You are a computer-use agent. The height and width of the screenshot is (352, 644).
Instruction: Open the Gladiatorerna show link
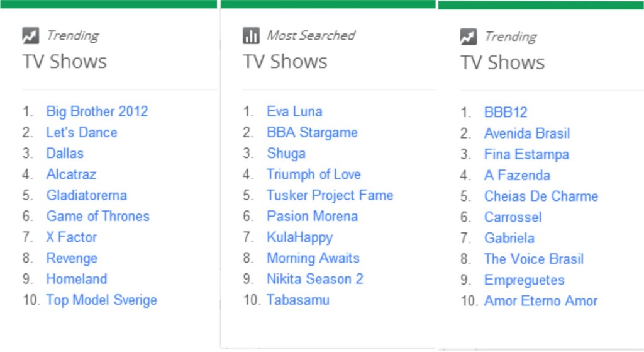(86, 195)
